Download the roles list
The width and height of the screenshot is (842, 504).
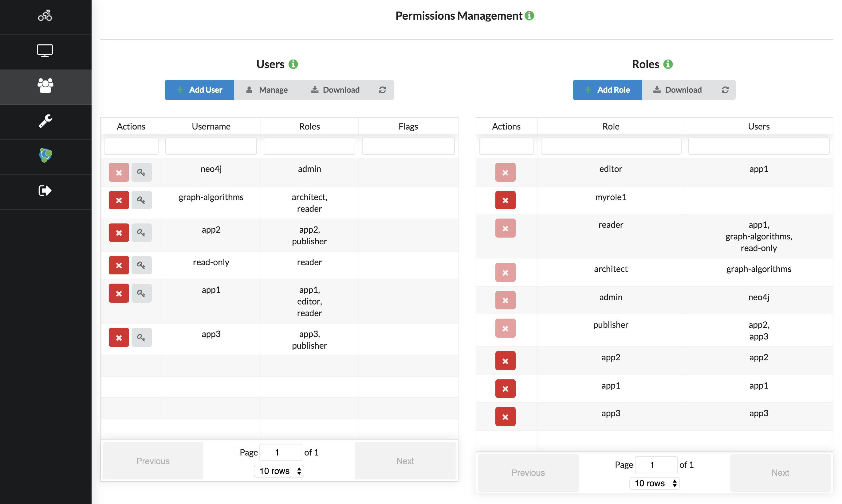tap(677, 90)
